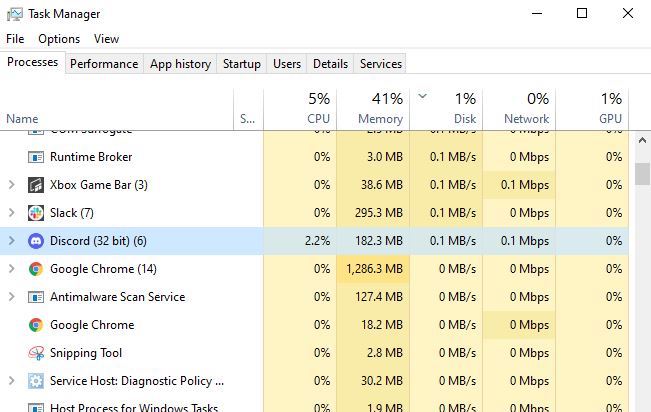
Task: Open the Details tab
Action: (330, 64)
